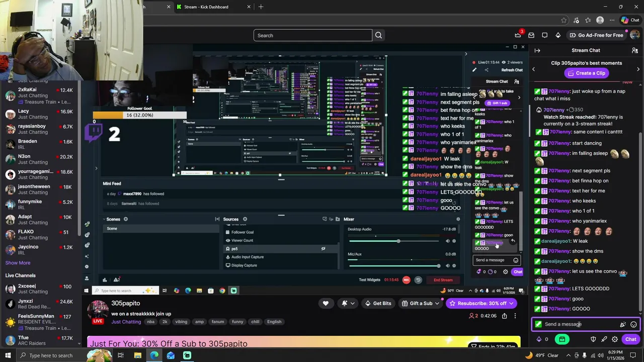Go to next chat banner with right arrow
Image resolution: width=644 pixels, height=362 pixels.
point(638,69)
